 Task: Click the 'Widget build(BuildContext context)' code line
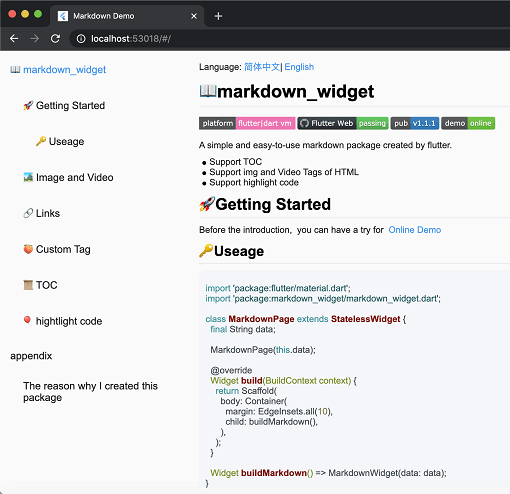tap(283, 381)
